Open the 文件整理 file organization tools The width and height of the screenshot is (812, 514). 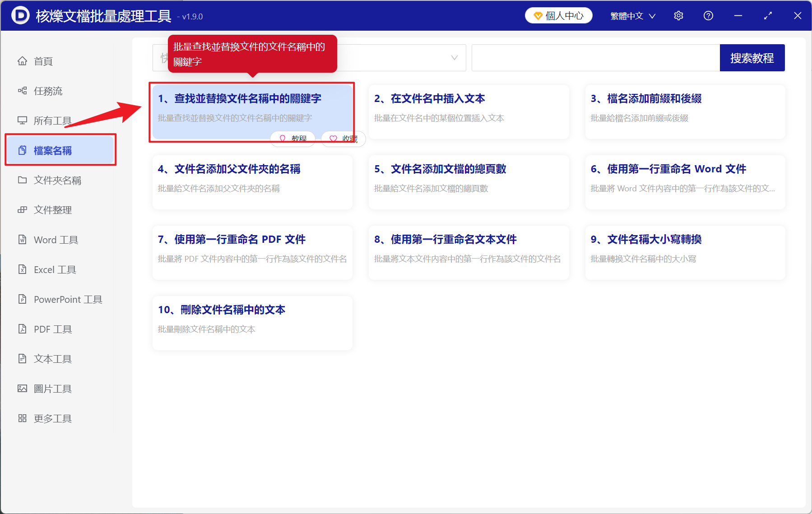pyautogui.click(x=54, y=209)
